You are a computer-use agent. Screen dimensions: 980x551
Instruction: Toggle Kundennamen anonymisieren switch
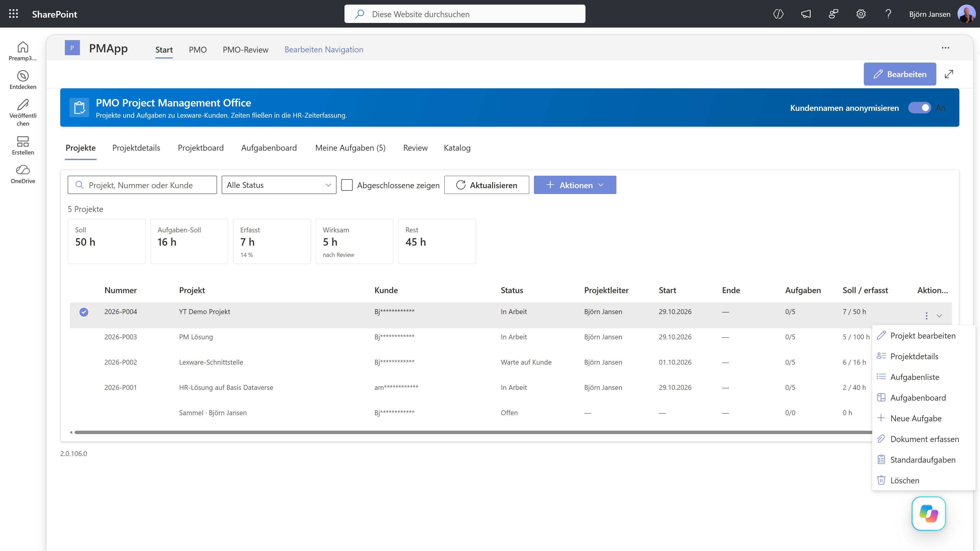click(x=919, y=108)
